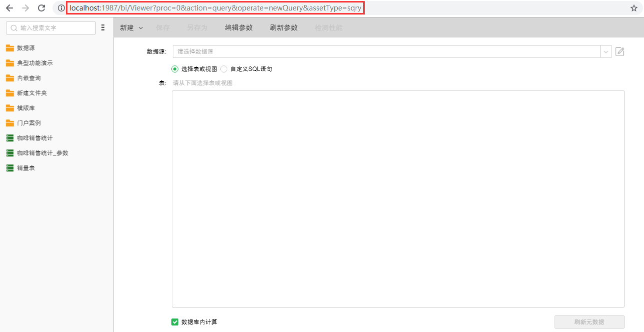Open the sidebar hamburger menu icon
This screenshot has height=332, width=644.
103,27
